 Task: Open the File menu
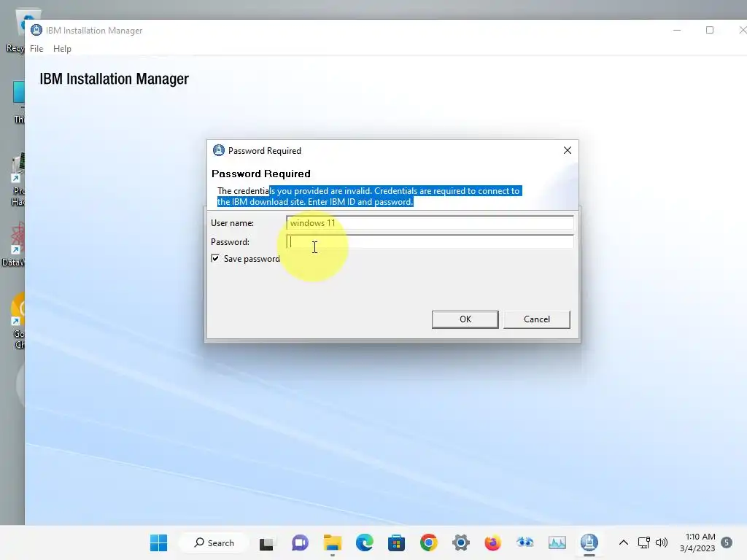point(36,49)
